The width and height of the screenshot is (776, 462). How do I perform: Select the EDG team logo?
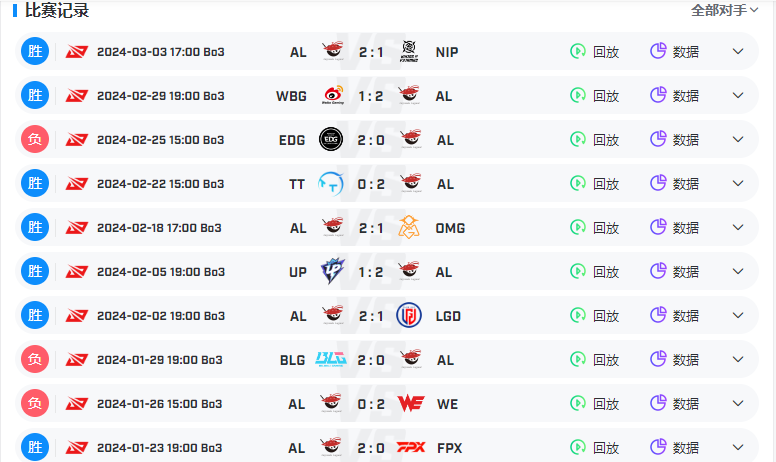[331, 139]
